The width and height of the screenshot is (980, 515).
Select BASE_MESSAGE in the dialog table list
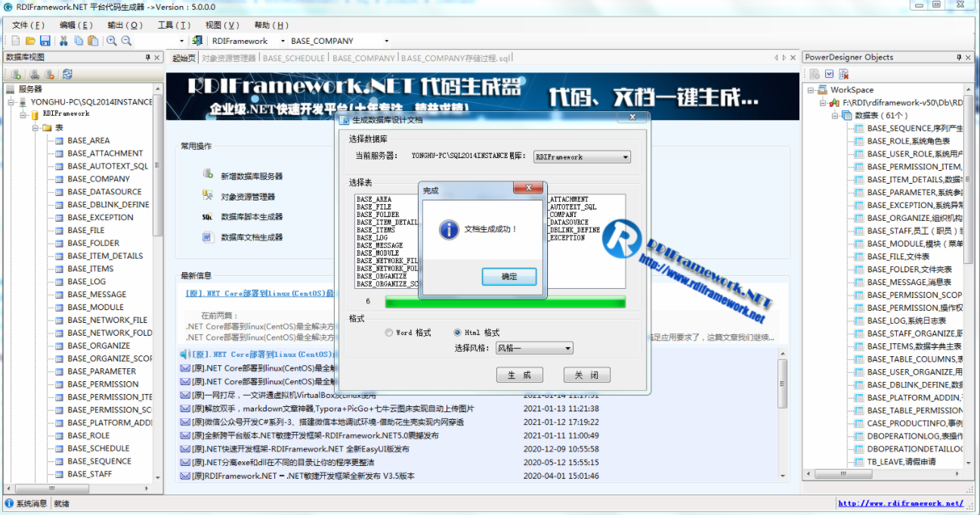coord(379,245)
